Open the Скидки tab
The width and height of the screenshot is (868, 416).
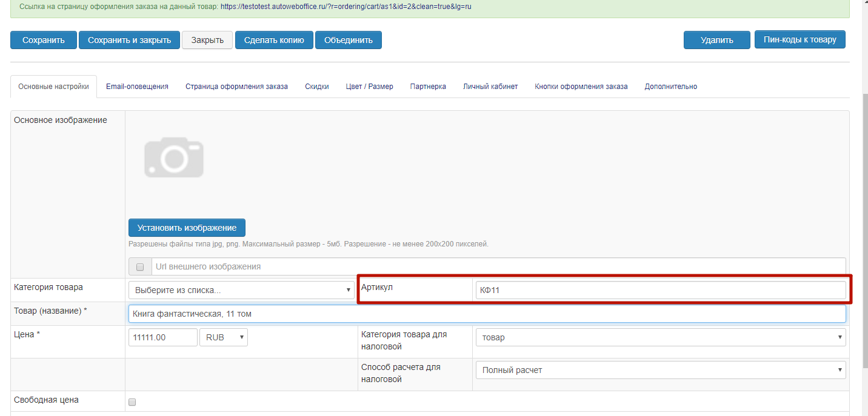click(316, 87)
